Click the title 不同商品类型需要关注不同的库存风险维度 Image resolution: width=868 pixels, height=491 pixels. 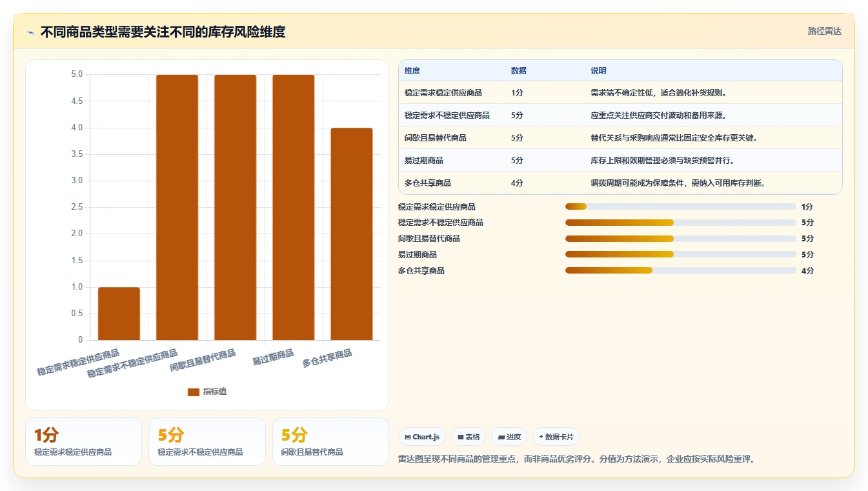tap(163, 32)
